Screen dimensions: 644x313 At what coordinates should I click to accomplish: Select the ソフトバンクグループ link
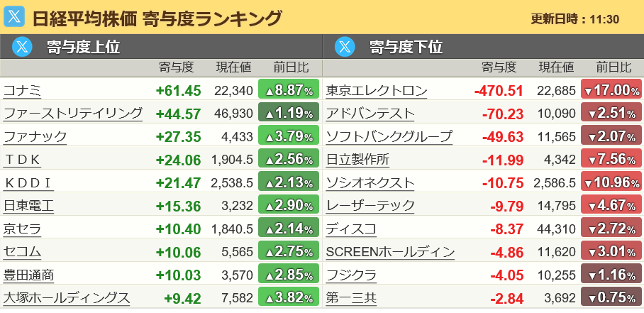tap(389, 136)
